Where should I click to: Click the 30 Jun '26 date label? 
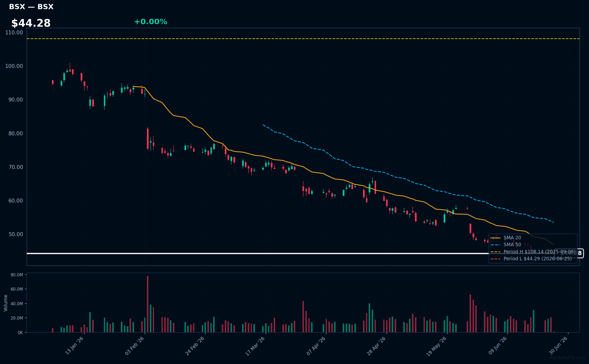point(558,346)
